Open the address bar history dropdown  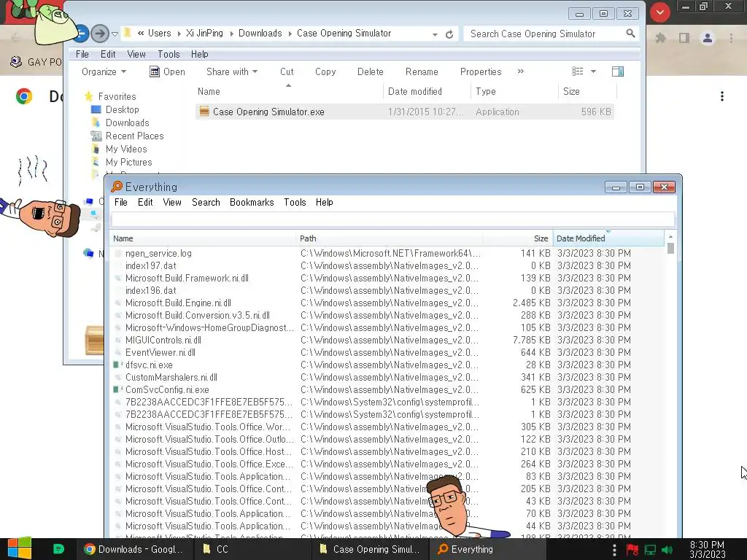(x=435, y=34)
